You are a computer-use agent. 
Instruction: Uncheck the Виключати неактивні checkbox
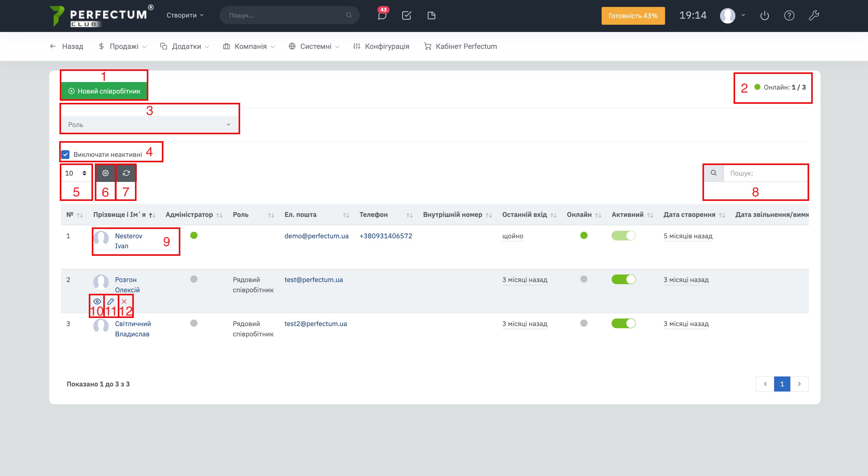click(x=66, y=154)
